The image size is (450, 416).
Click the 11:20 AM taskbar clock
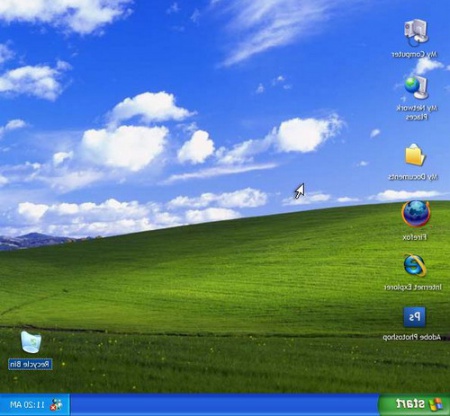tap(27, 405)
